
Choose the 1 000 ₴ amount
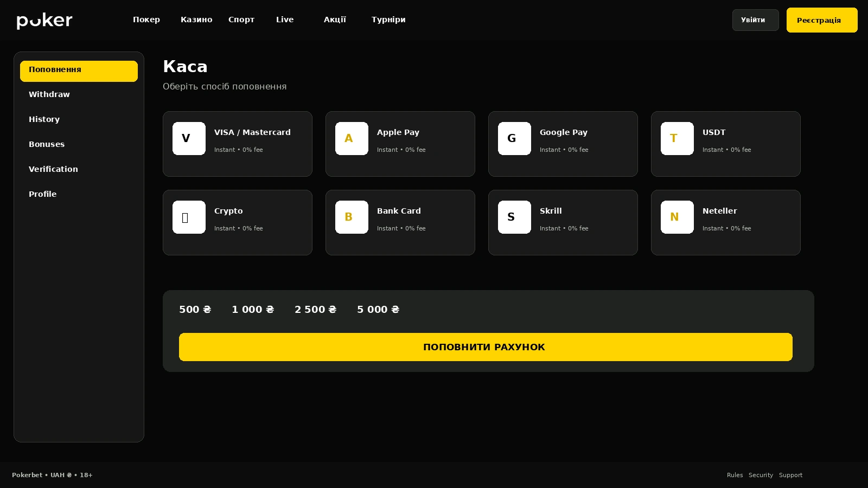coord(253,310)
